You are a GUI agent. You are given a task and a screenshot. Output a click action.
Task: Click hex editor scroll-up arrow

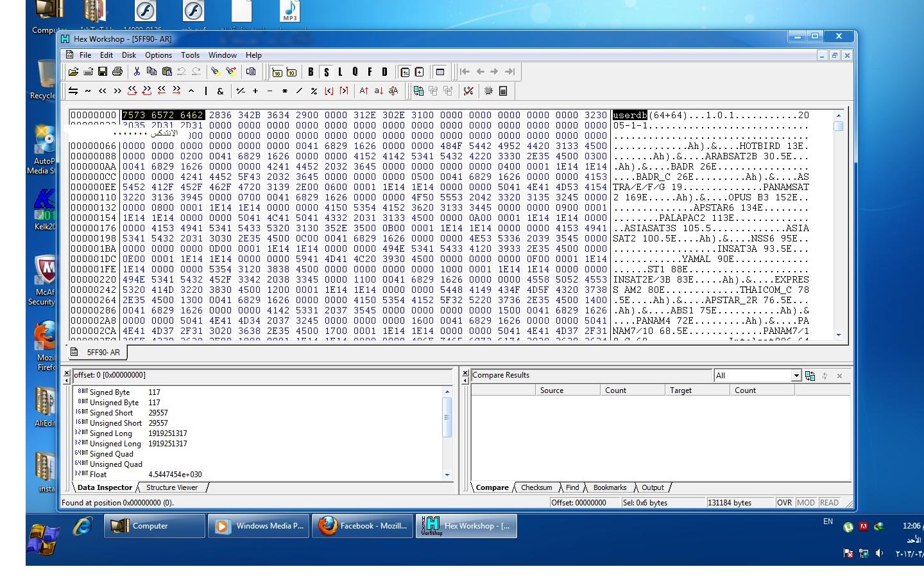(x=838, y=116)
